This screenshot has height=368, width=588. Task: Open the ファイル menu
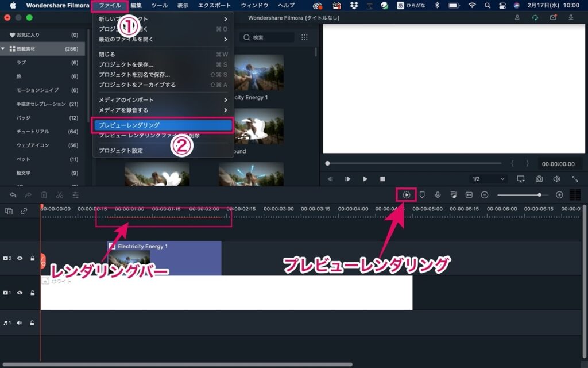point(110,6)
